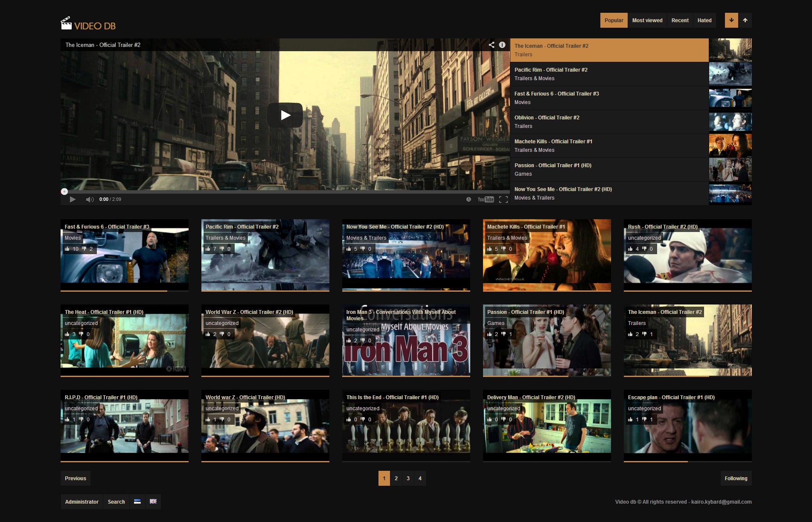Sort ascending with the up arrow
The image size is (812, 522).
coord(745,20)
